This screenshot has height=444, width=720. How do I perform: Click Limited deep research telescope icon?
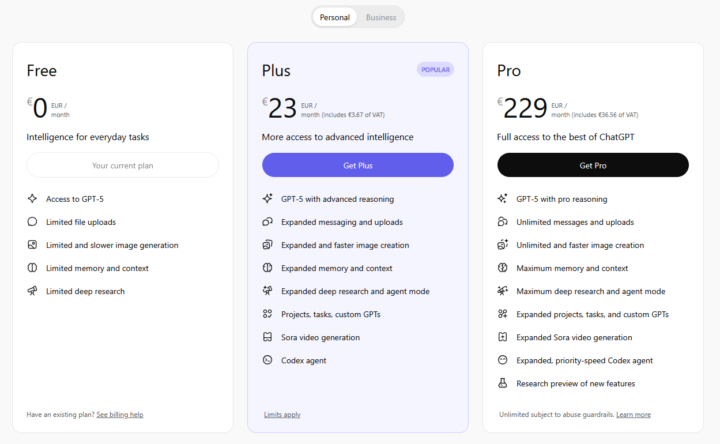point(32,291)
